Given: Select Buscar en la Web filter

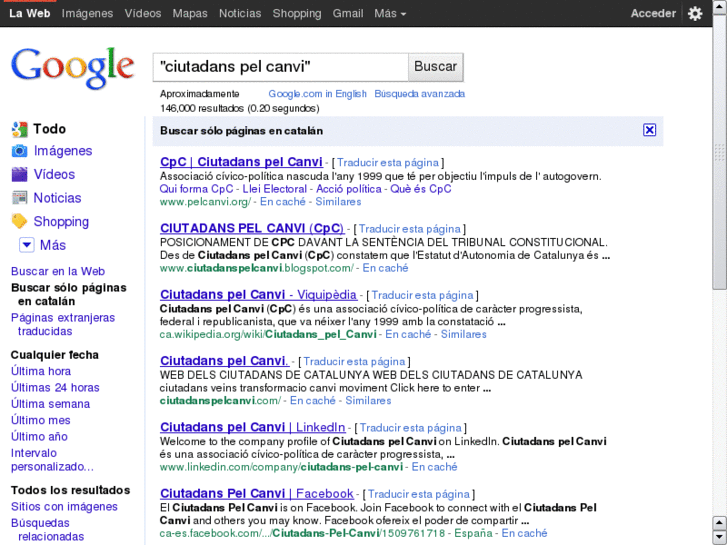Looking at the screenshot, I should 58,271.
